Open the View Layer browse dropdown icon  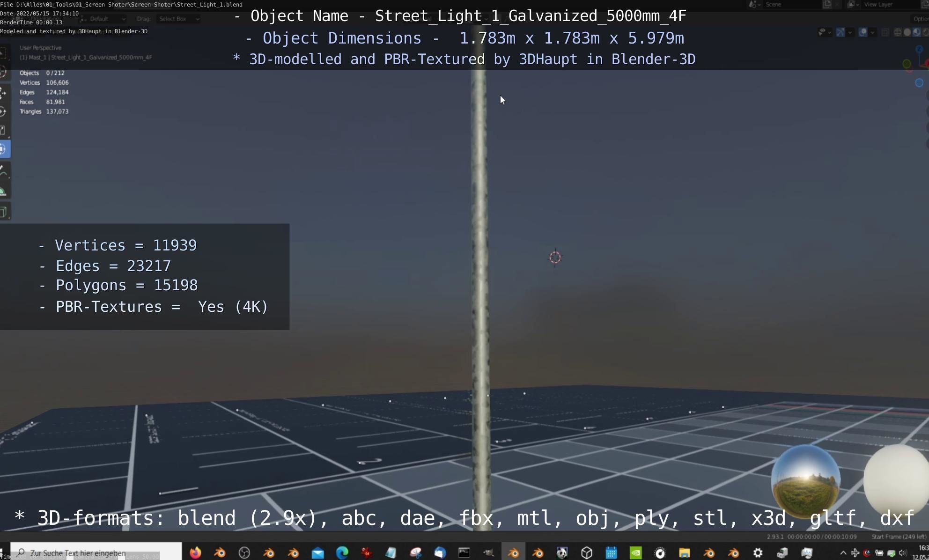click(853, 4)
